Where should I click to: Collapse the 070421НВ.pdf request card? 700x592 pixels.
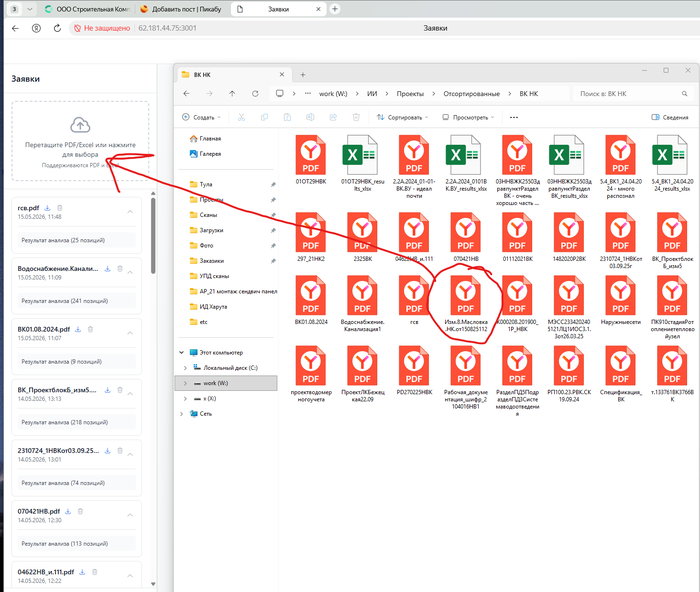[130, 515]
